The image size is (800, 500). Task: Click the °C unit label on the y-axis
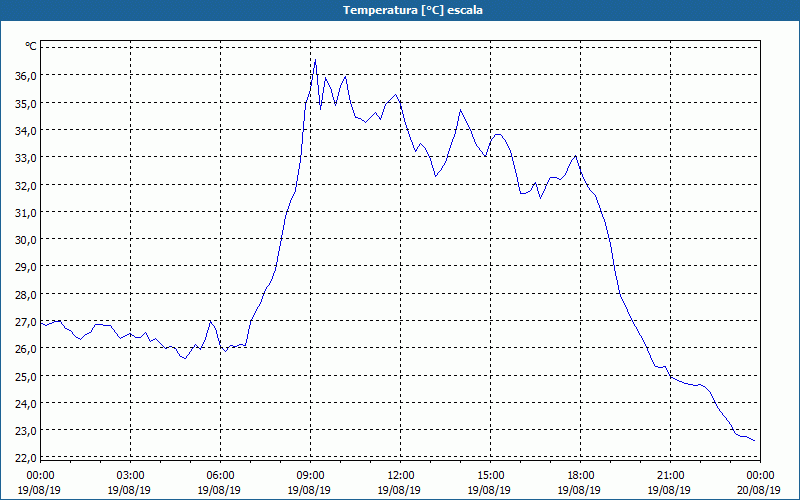pyautogui.click(x=31, y=46)
